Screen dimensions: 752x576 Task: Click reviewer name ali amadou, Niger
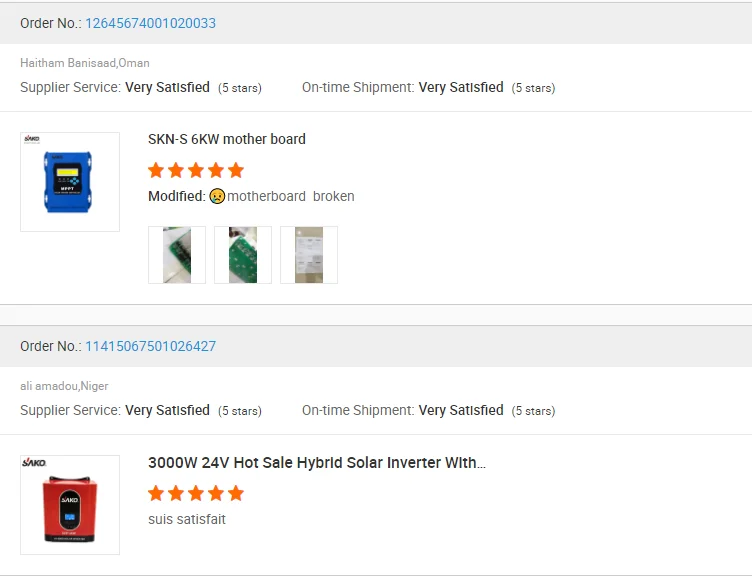click(x=64, y=386)
